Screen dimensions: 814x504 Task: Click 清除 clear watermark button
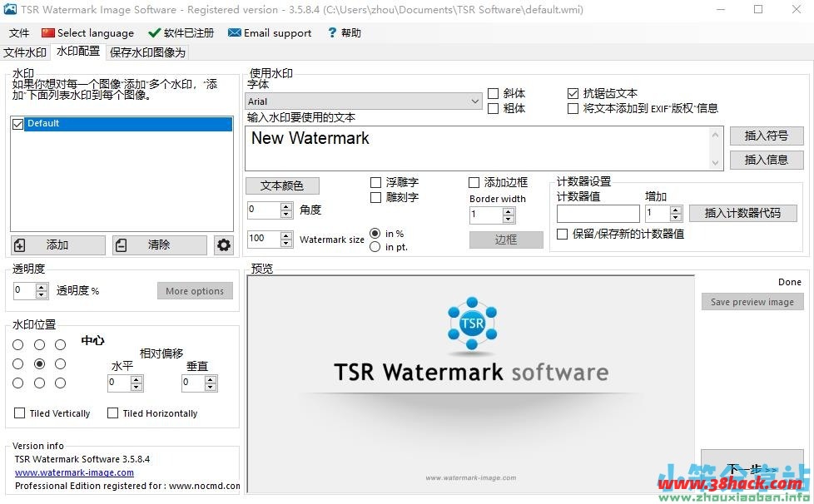coord(159,245)
